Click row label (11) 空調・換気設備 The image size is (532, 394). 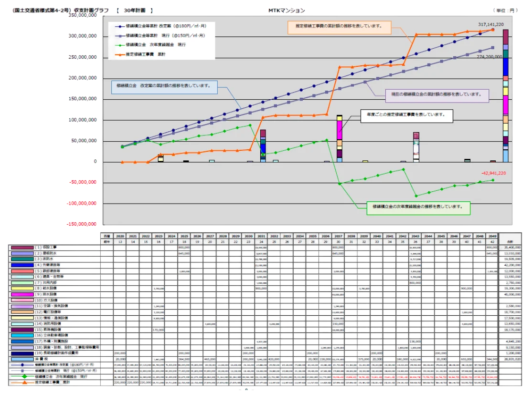coord(52,306)
